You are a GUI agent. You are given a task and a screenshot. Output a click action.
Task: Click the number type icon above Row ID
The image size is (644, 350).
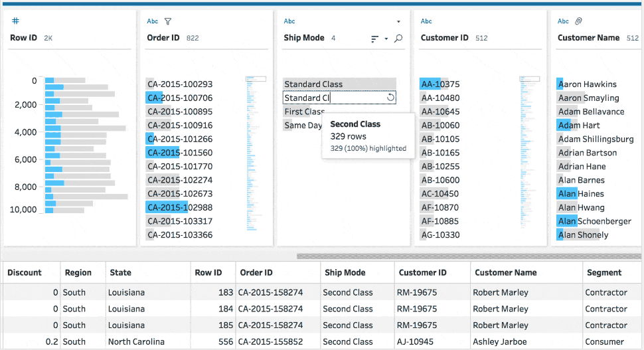pos(16,21)
